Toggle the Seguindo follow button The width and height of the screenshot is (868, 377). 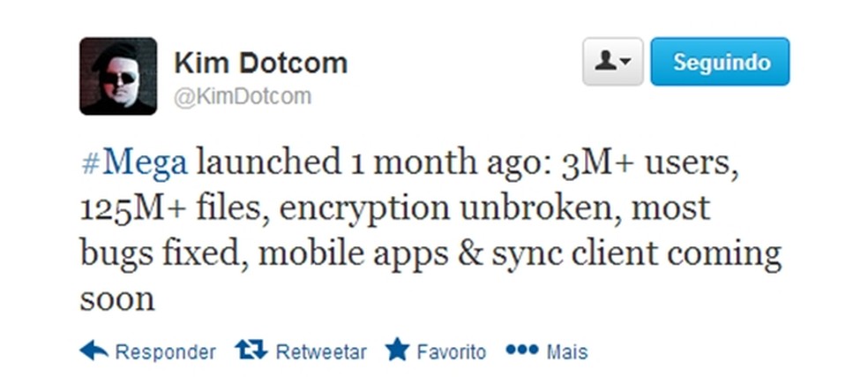tap(720, 62)
